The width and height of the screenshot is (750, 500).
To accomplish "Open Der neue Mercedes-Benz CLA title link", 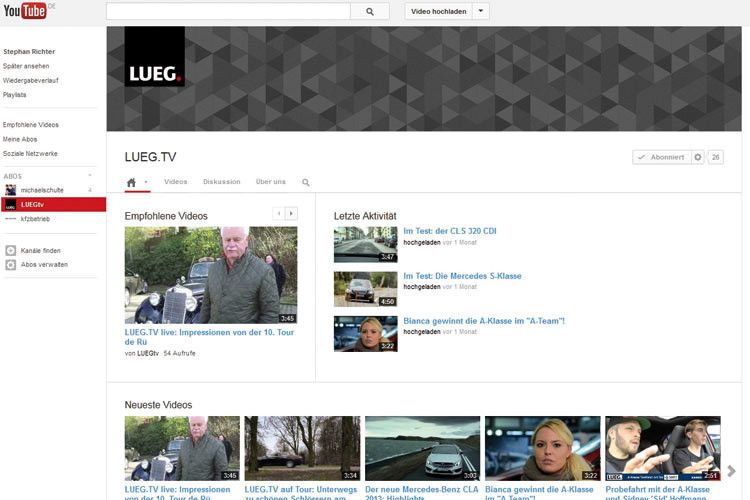I will [x=421, y=493].
